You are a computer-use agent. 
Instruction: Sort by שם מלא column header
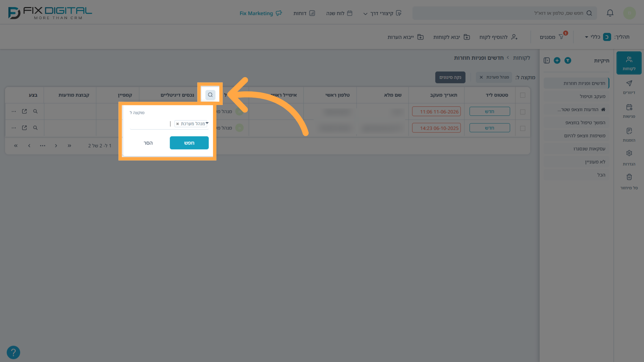point(393,95)
